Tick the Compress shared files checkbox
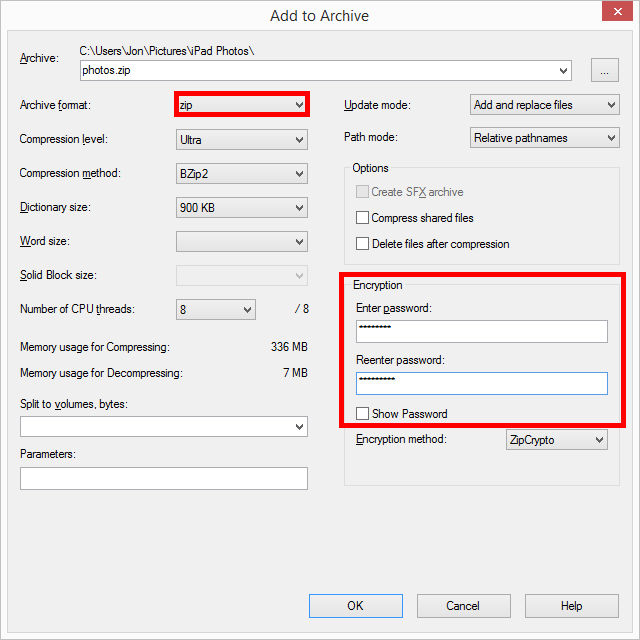Image resolution: width=640 pixels, height=640 pixels. 363,218
